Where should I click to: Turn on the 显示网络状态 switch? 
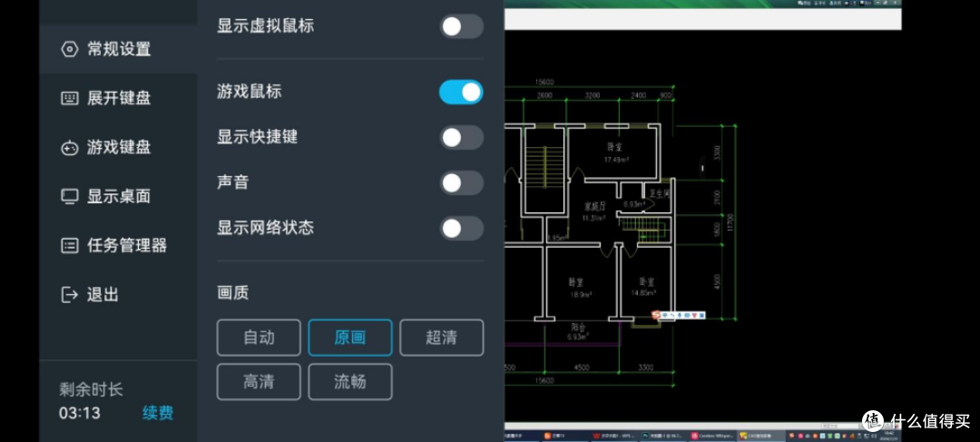(x=461, y=228)
